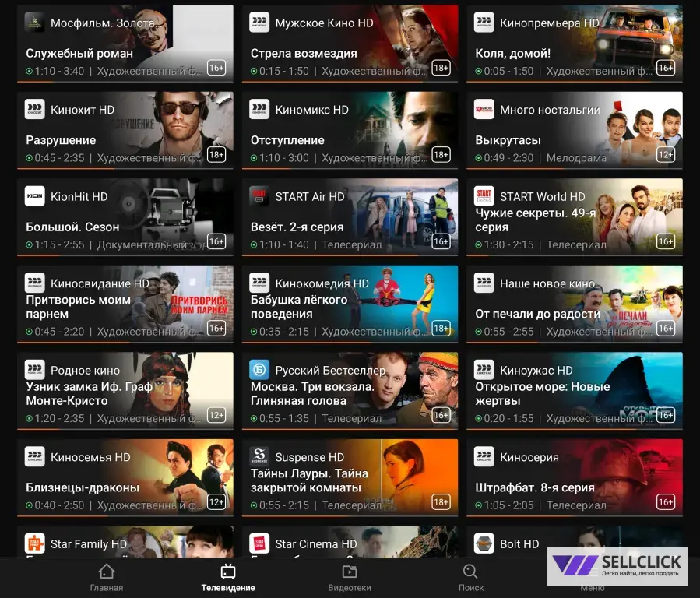Open the Близнецы-драконы card on Киносемья HD
The height and width of the screenshot is (598, 700).
point(125,477)
